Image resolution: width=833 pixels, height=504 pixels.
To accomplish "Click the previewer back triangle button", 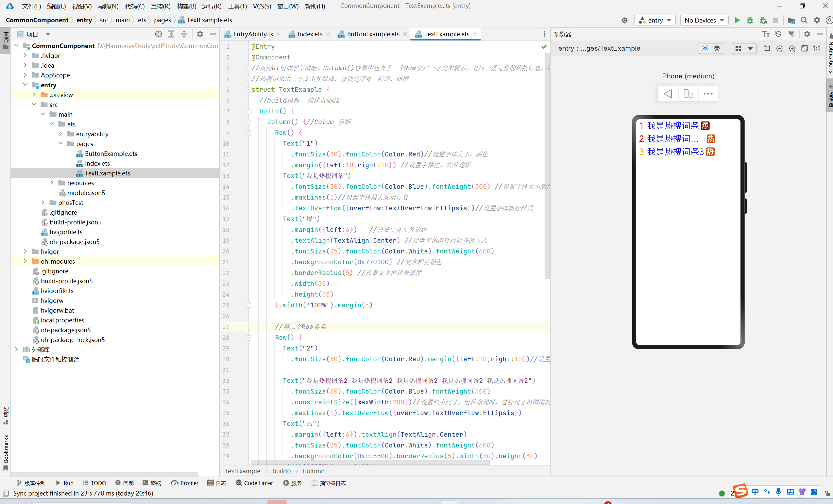I will tap(668, 93).
